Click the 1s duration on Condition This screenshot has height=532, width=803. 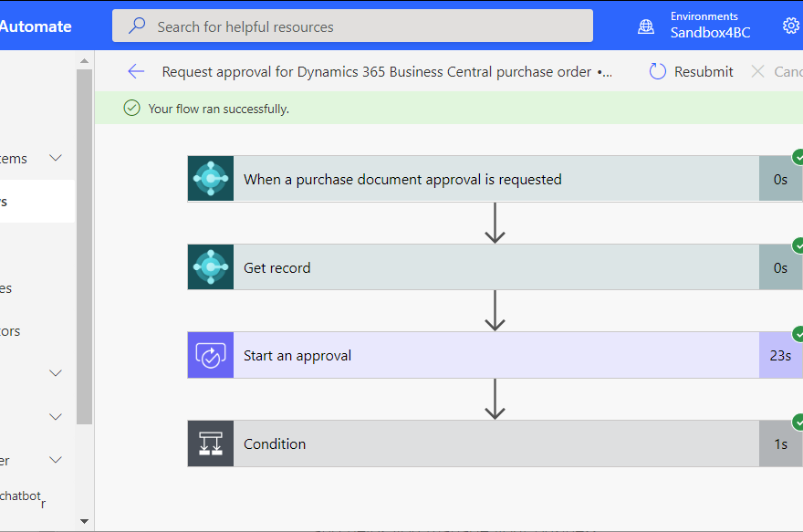(780, 443)
